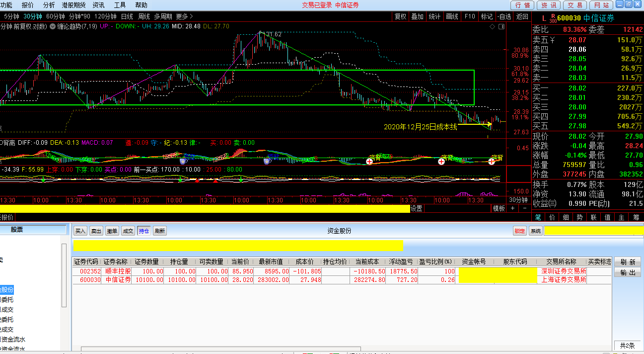Click the panel toggle icon beside the diamond
Screen dimensions: 644x354
click(x=501, y=26)
